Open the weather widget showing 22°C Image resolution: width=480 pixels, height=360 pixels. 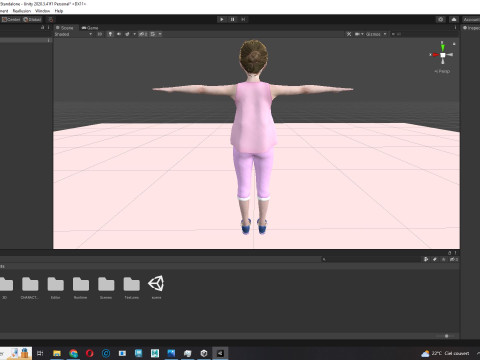[x=445, y=353]
